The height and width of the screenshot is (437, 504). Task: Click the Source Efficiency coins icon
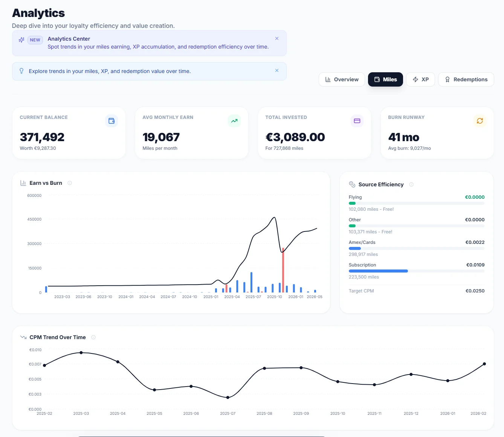click(352, 184)
